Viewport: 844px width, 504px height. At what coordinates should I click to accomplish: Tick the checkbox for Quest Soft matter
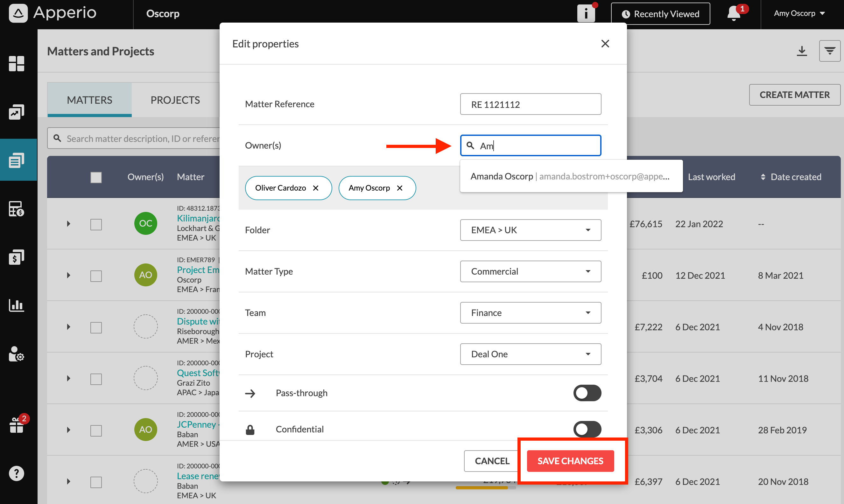coord(96,379)
